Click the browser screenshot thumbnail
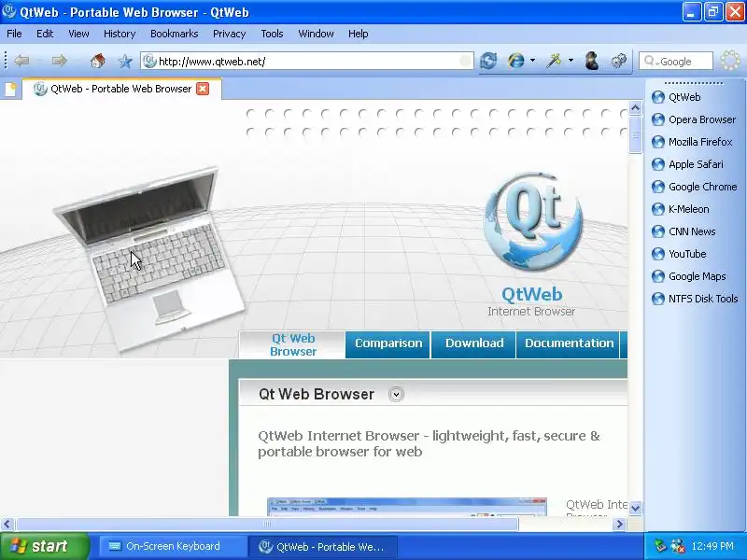 click(x=407, y=507)
